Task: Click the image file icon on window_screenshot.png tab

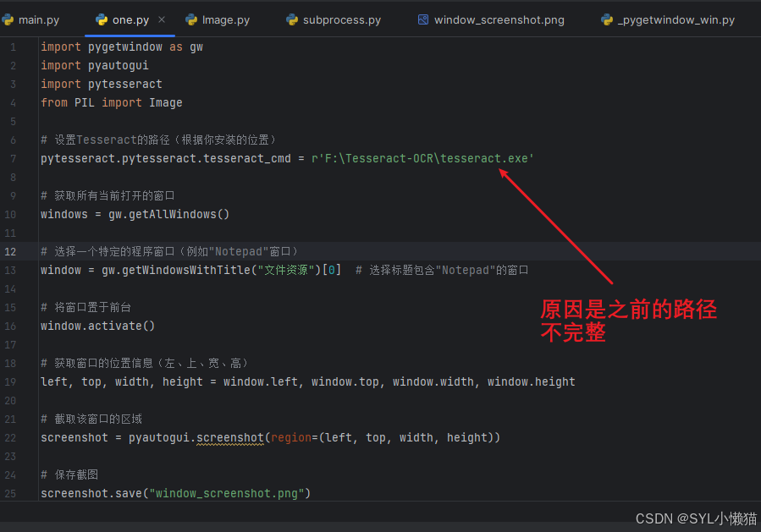Action: coord(422,19)
